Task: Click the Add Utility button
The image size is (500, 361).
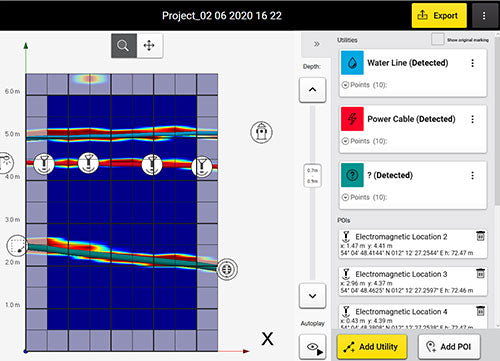Action: click(372, 347)
